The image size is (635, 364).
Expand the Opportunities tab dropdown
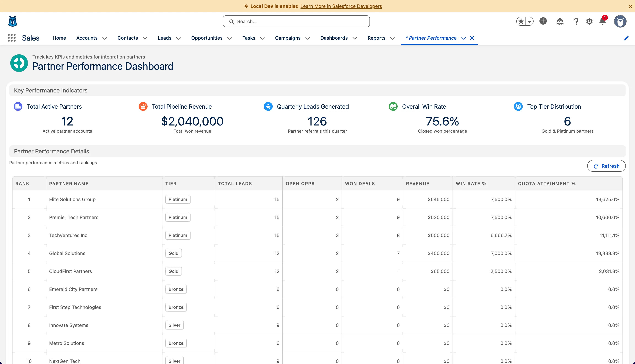coord(229,38)
